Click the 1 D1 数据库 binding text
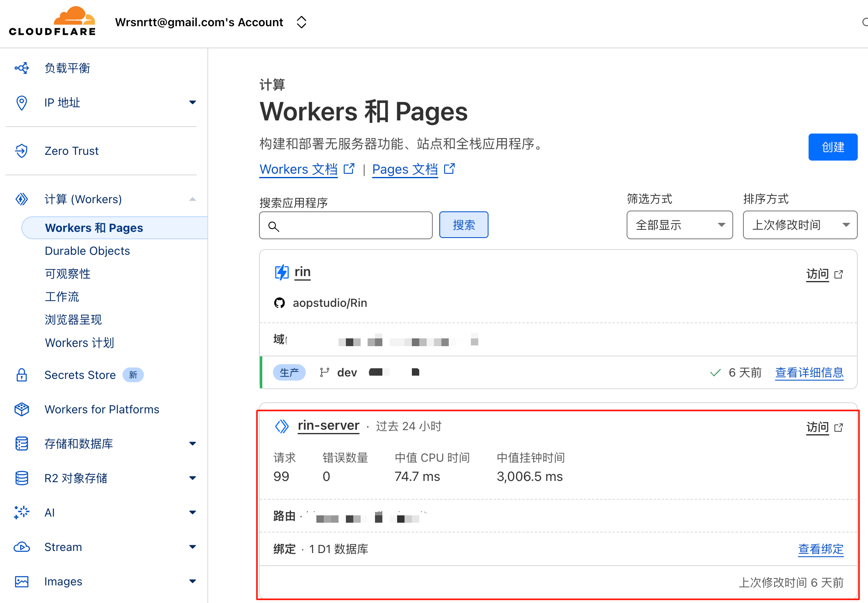 pos(339,549)
